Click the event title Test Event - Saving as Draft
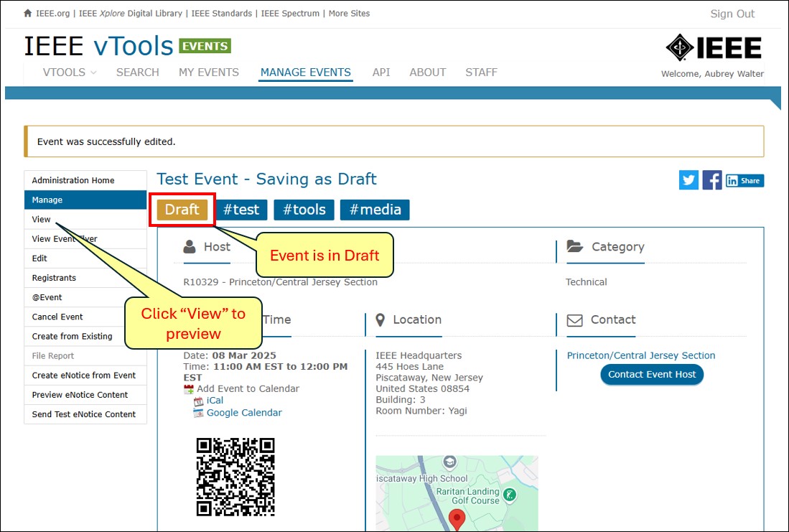 click(266, 179)
